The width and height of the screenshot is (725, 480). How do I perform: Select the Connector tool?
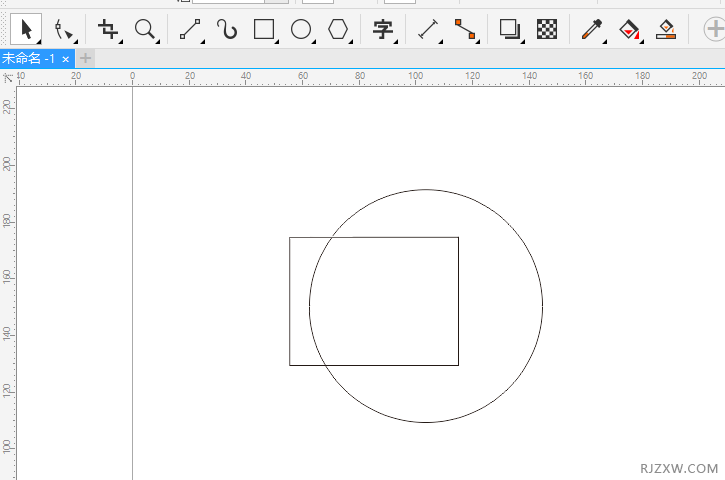pyautogui.click(x=465, y=30)
